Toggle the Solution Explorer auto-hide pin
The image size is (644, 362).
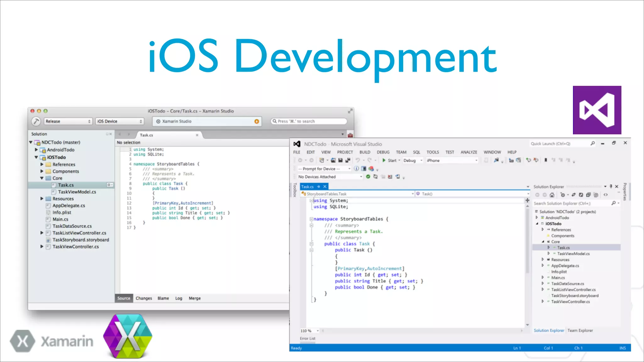[x=611, y=187]
